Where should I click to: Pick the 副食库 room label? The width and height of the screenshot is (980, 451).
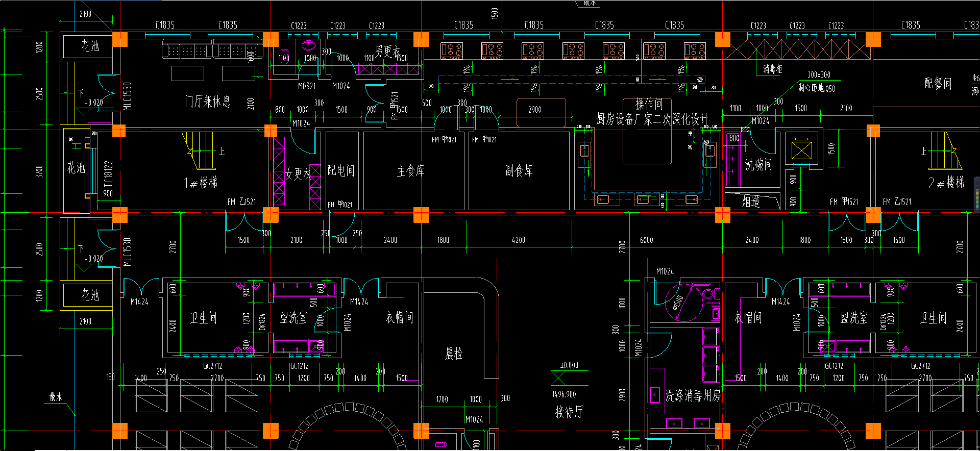(519, 170)
